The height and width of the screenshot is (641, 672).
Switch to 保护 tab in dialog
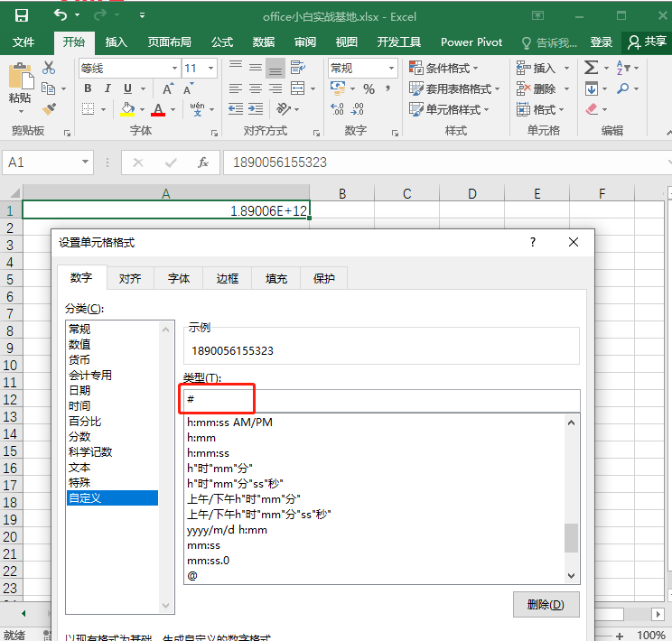point(324,278)
